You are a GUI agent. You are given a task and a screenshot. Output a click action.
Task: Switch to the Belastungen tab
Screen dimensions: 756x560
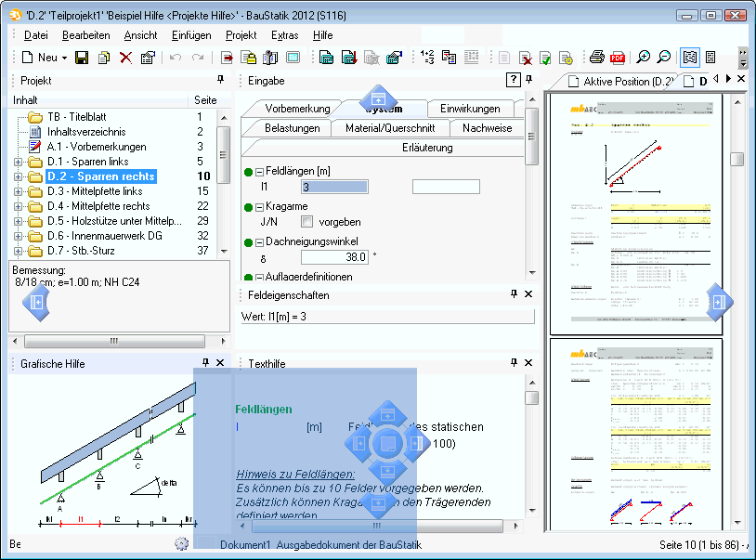point(293,128)
